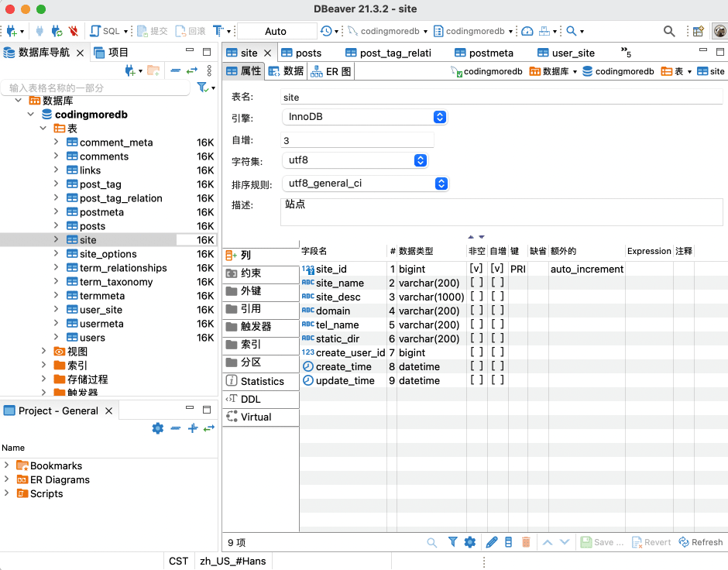Click the magnifier search icon at top right
The height and width of the screenshot is (570, 728).
pos(669,31)
